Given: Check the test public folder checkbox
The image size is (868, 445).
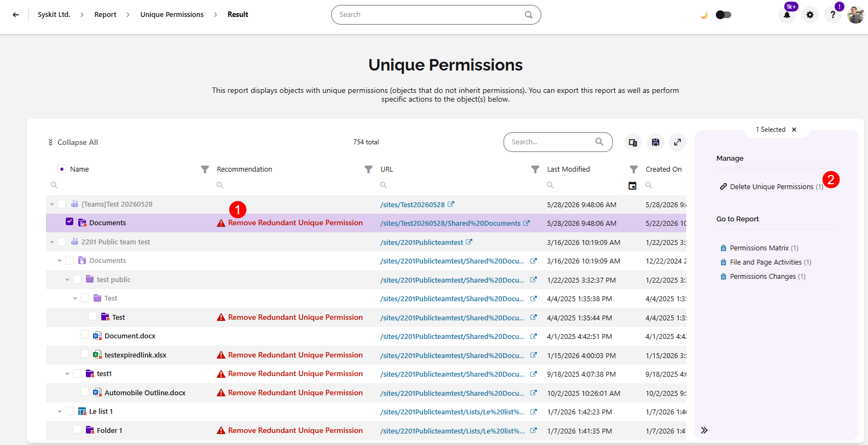Looking at the screenshot, I should tap(77, 279).
